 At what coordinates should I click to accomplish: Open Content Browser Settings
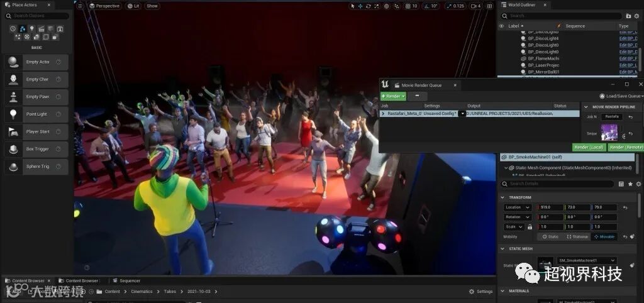(480, 292)
